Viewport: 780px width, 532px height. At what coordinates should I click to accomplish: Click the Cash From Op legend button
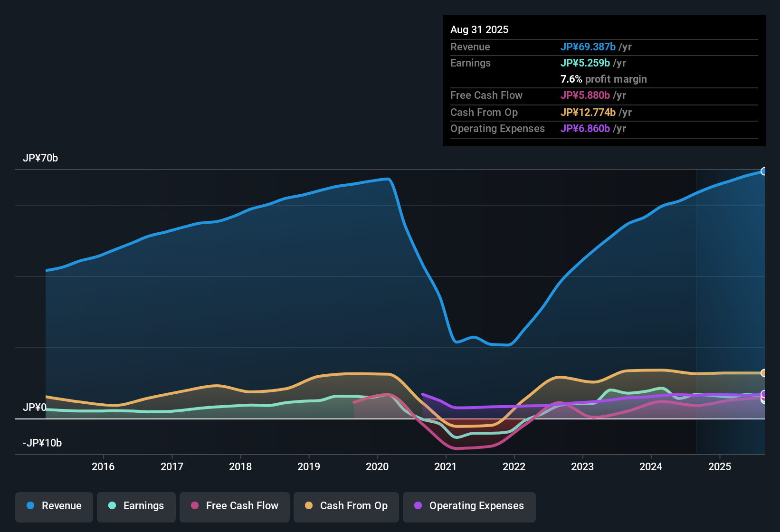(x=346, y=506)
